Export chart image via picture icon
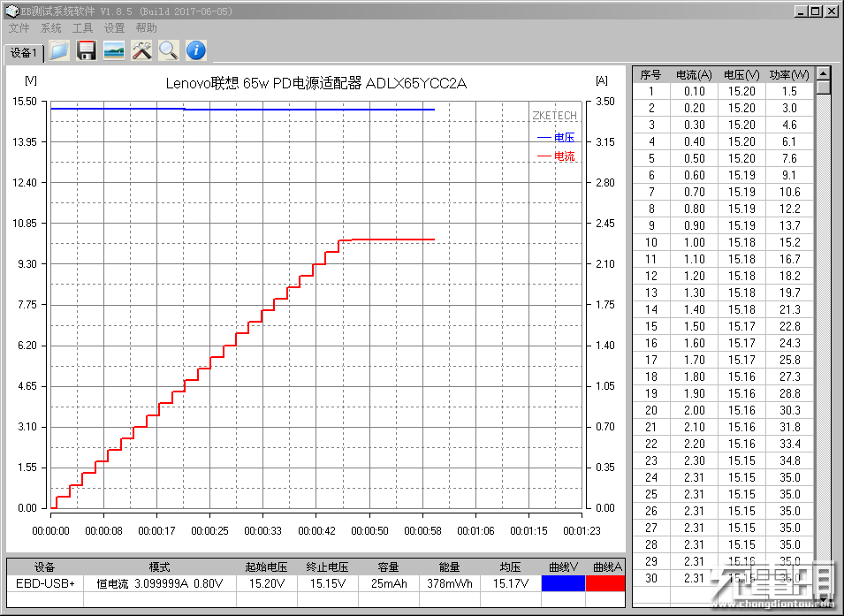The height and width of the screenshot is (616, 844). [x=114, y=50]
